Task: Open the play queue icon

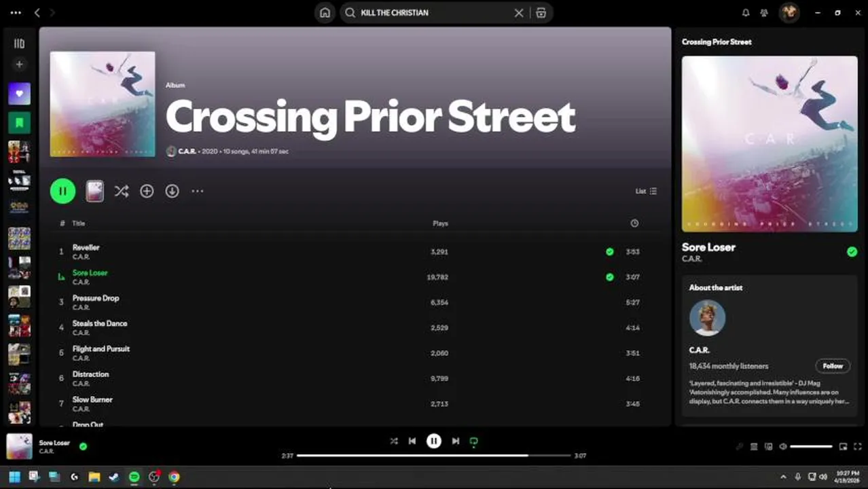Action: [754, 446]
